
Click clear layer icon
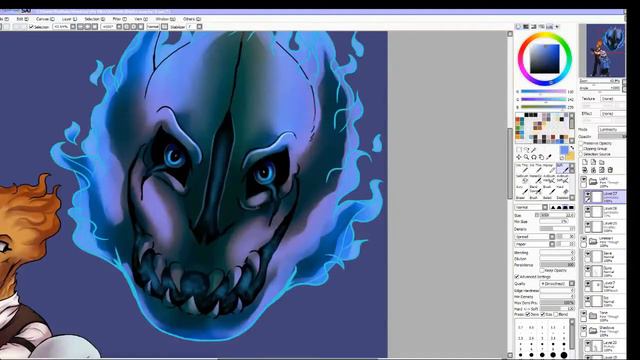tap(602, 169)
